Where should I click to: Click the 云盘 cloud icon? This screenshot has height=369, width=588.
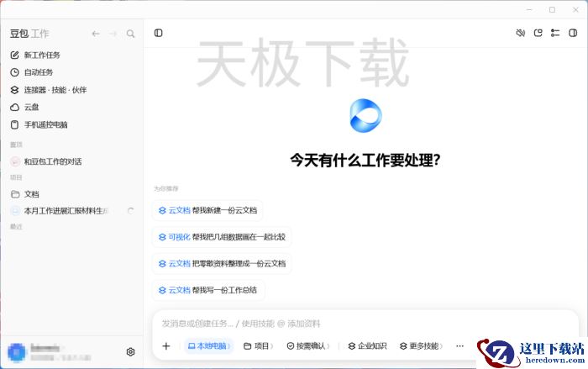[14, 108]
